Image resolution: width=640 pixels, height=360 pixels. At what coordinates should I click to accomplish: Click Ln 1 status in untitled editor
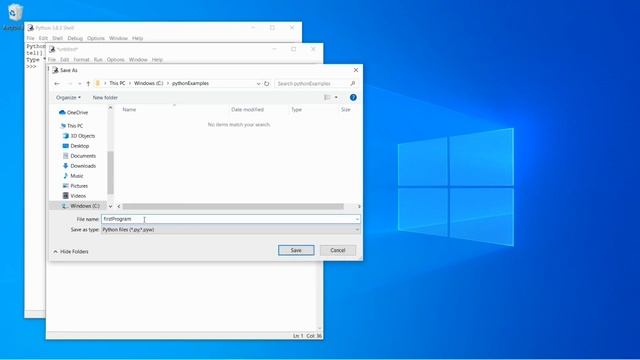coord(298,336)
